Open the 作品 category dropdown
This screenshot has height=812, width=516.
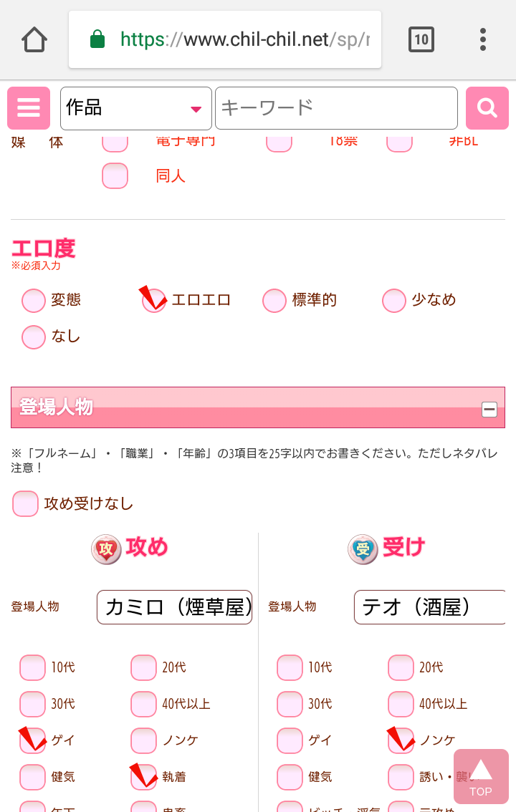tap(135, 108)
